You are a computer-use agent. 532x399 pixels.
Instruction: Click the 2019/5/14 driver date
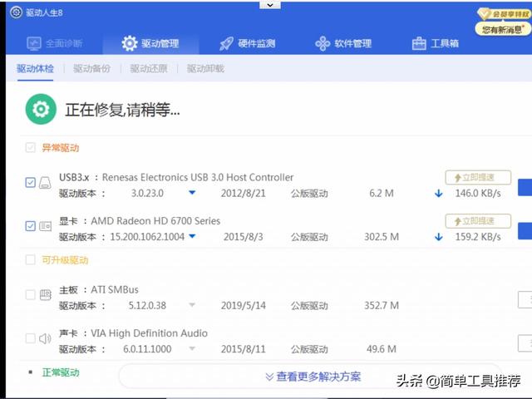244,306
